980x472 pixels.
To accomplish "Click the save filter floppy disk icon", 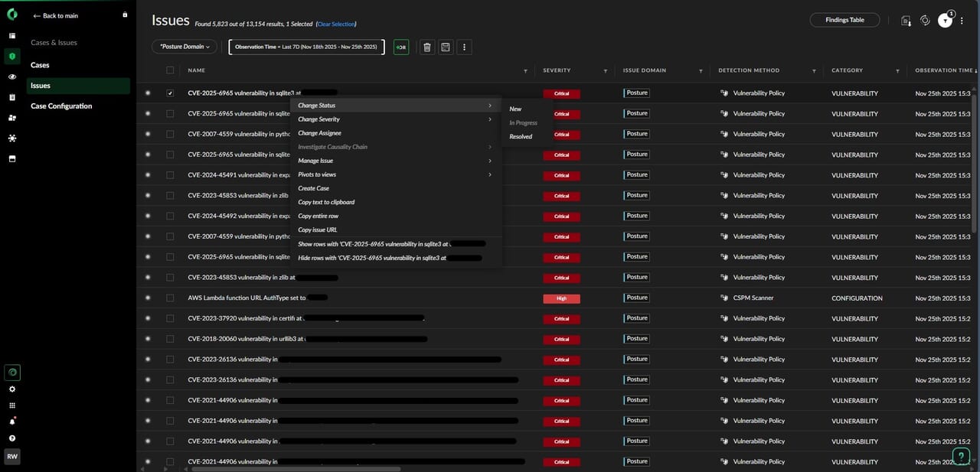I will pos(446,47).
